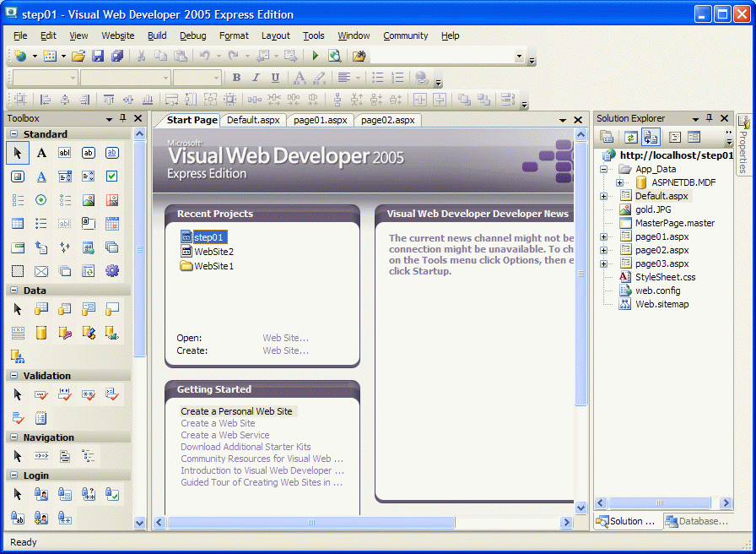Select gold.JPG in Solution Explorer
The image size is (756, 554).
coord(653,209)
